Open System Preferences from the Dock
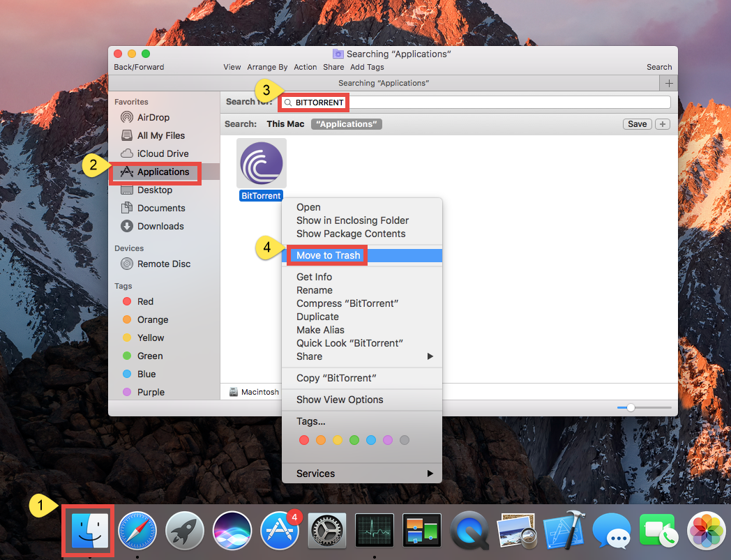Screen dimensions: 731x560 coord(327,530)
